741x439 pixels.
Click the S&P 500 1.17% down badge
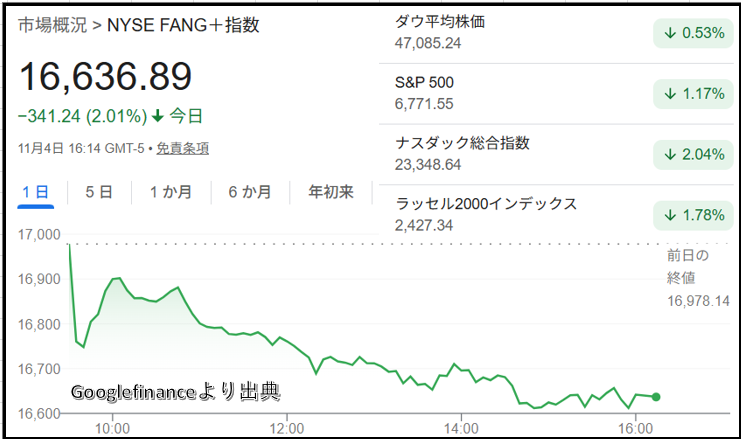[692, 94]
